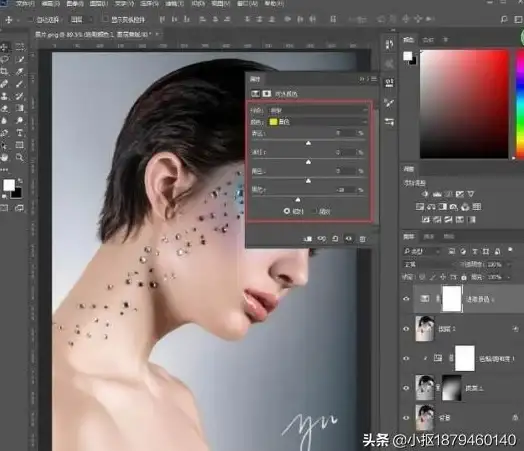Select the Eraser tool
Screen dimensions: 524x451
(5, 109)
